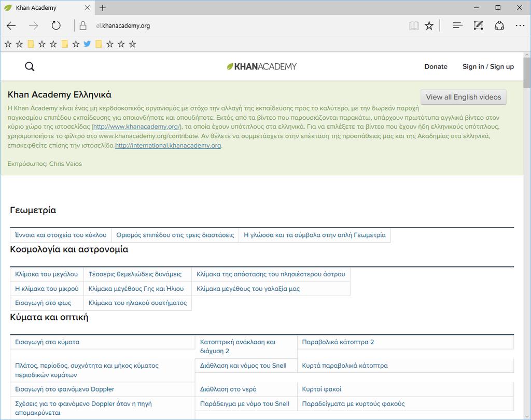Click the Khan Academy leaf logo
Screen dimensions: 531x420
click(x=262, y=66)
